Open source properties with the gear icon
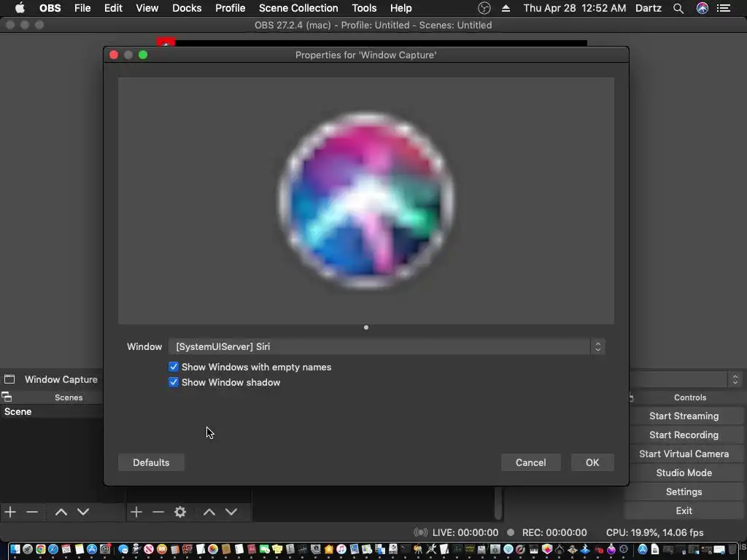The image size is (747, 560). (180, 512)
